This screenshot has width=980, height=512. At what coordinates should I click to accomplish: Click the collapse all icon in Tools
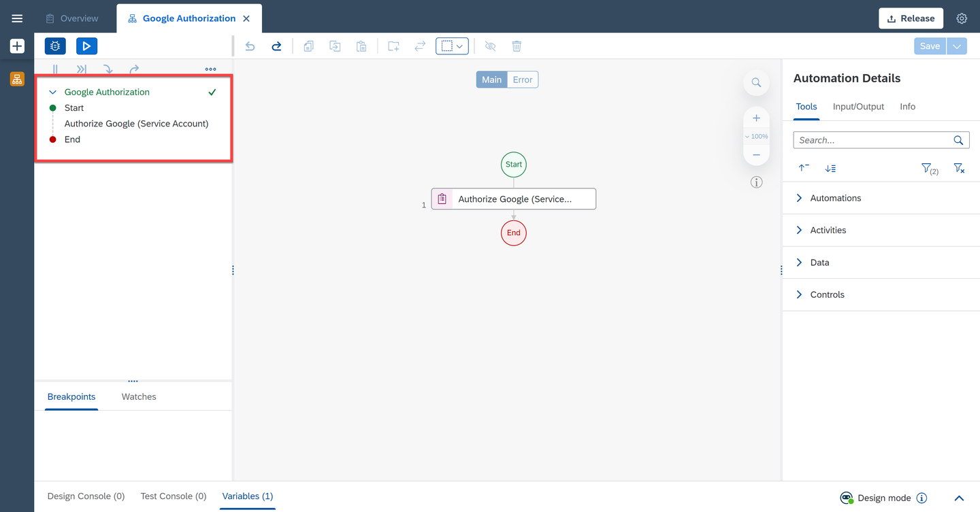(804, 168)
